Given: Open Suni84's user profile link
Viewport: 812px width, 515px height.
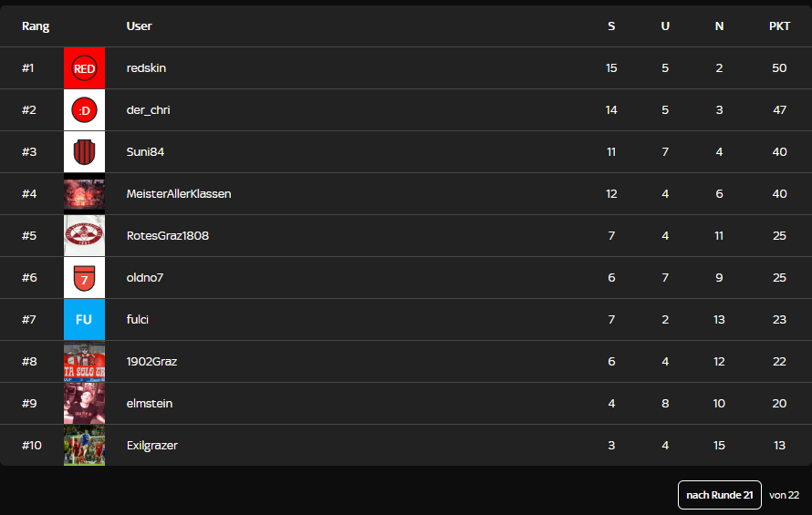Looking at the screenshot, I should (x=145, y=152).
